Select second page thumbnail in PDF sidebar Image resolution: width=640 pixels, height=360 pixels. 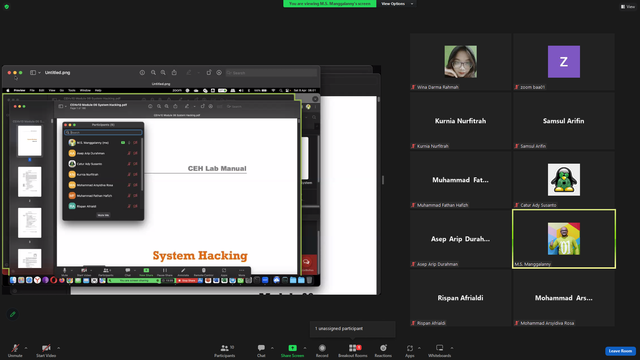[29, 182]
